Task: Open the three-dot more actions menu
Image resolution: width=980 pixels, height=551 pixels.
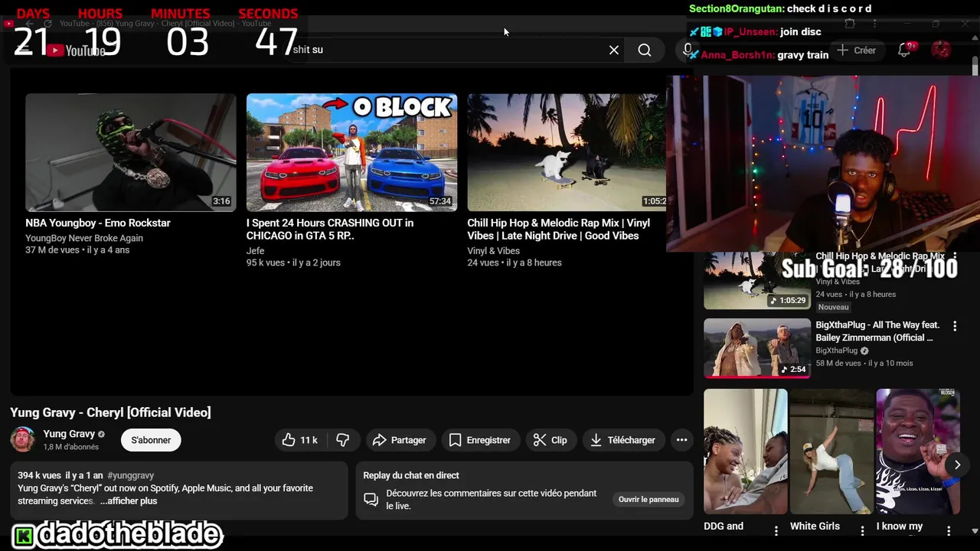Action: pyautogui.click(x=681, y=440)
